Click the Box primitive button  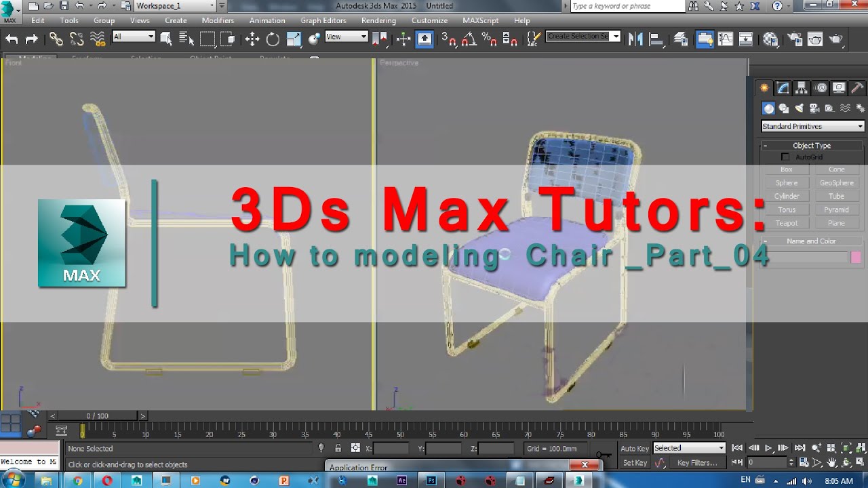(787, 169)
